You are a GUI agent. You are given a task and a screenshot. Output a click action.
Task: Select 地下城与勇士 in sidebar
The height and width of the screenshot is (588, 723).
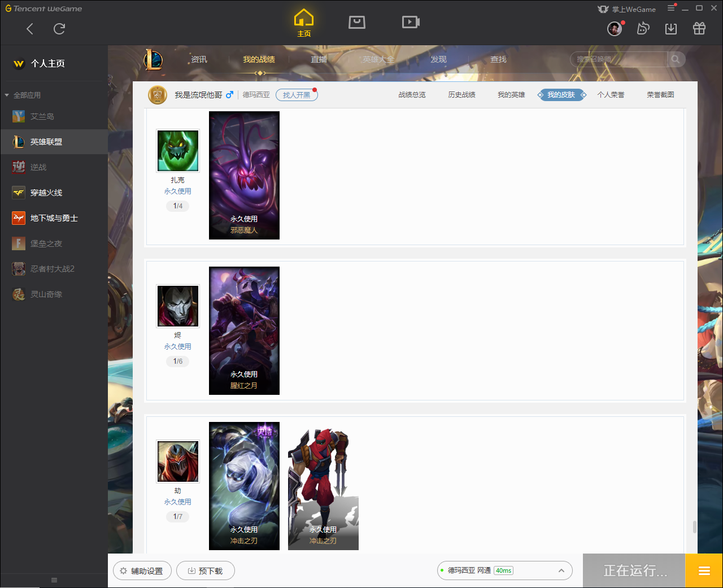point(54,218)
